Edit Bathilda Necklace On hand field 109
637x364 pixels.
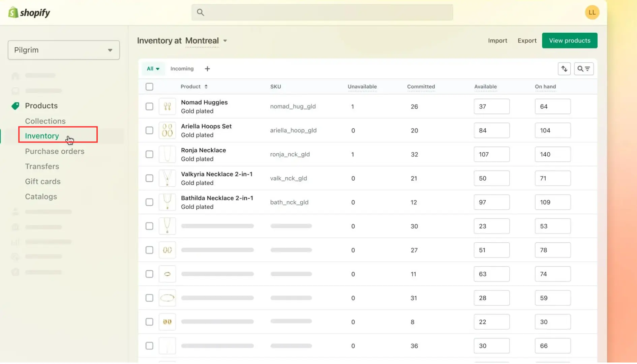tap(553, 202)
